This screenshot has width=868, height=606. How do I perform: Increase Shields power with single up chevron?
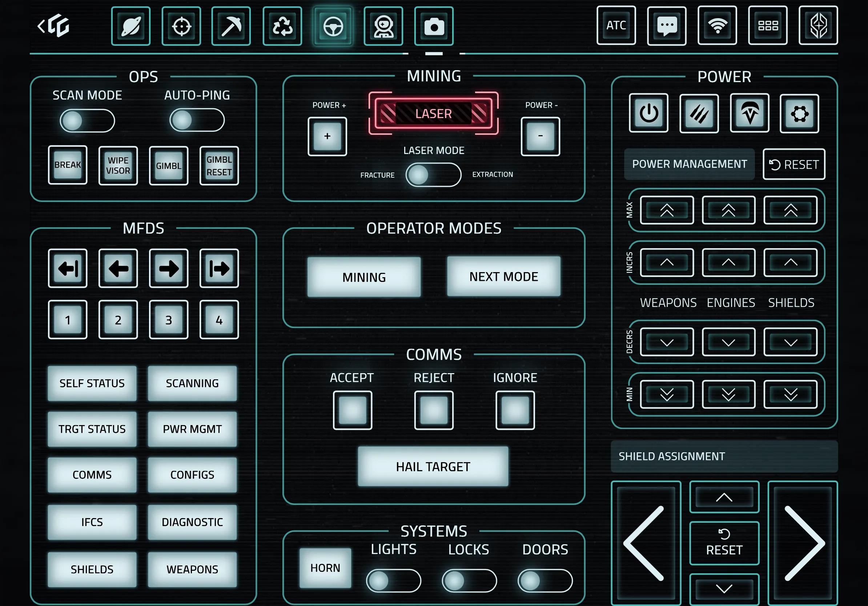790,263
